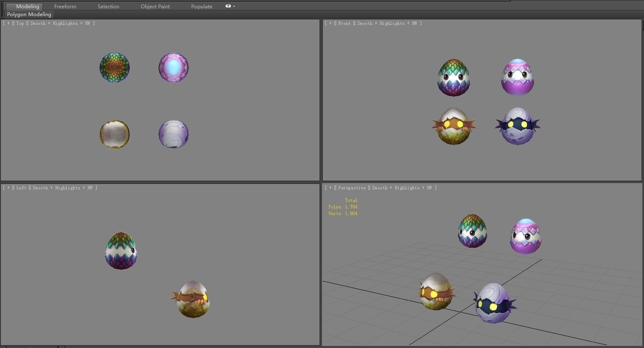This screenshot has width=644, height=348.
Task: Open the Populate ribbon tab
Action: [x=202, y=7]
